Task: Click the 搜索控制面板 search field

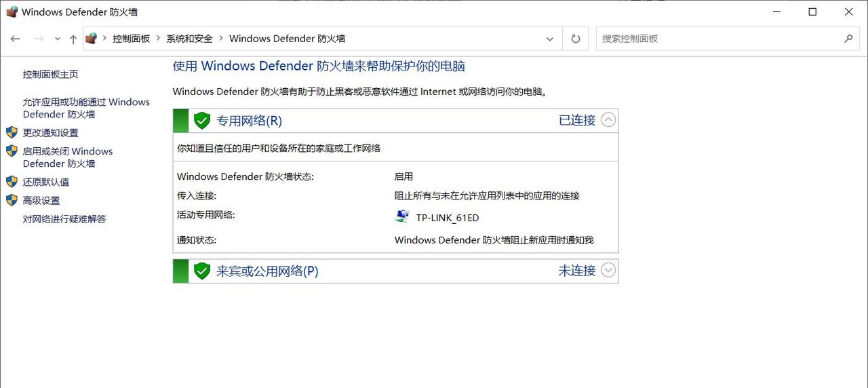Action: click(719, 39)
